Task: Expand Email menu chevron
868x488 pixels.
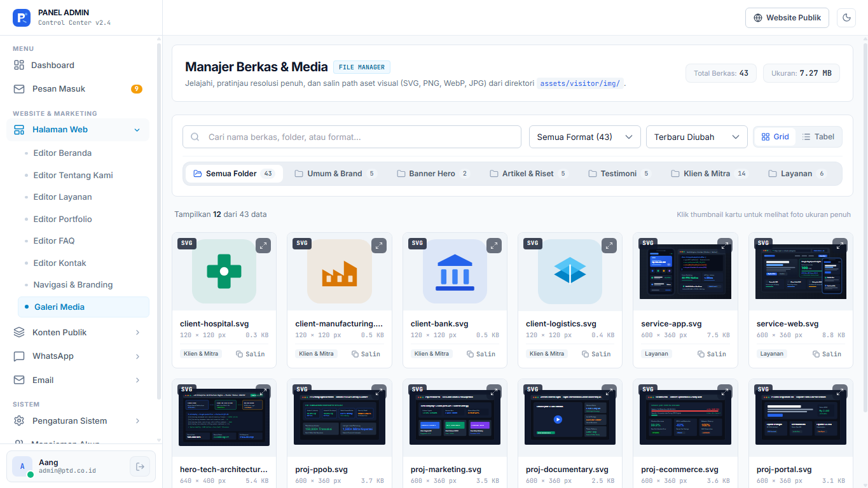Action: click(137, 380)
